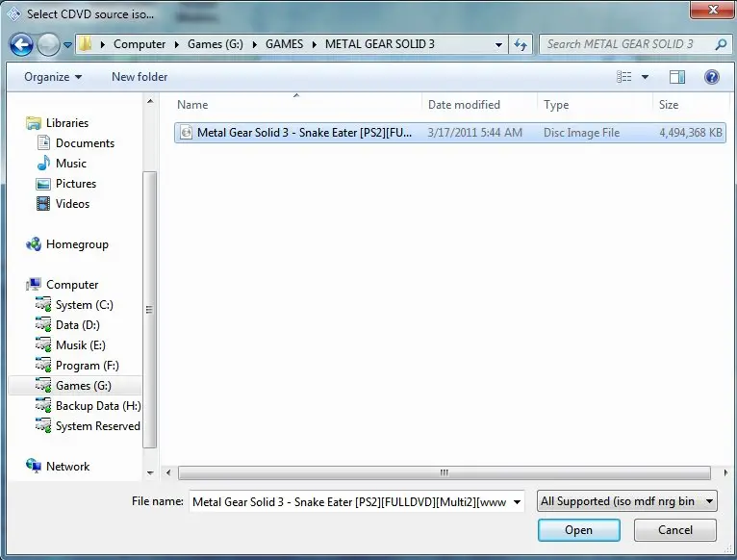Open the File name dropdown arrow
Image resolution: width=737 pixels, height=560 pixels.
[517, 502]
